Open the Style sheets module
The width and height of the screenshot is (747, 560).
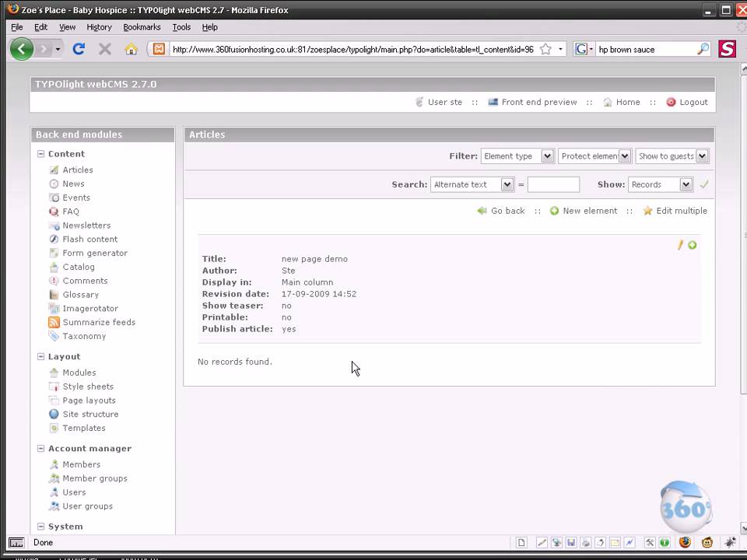pyautogui.click(x=88, y=387)
